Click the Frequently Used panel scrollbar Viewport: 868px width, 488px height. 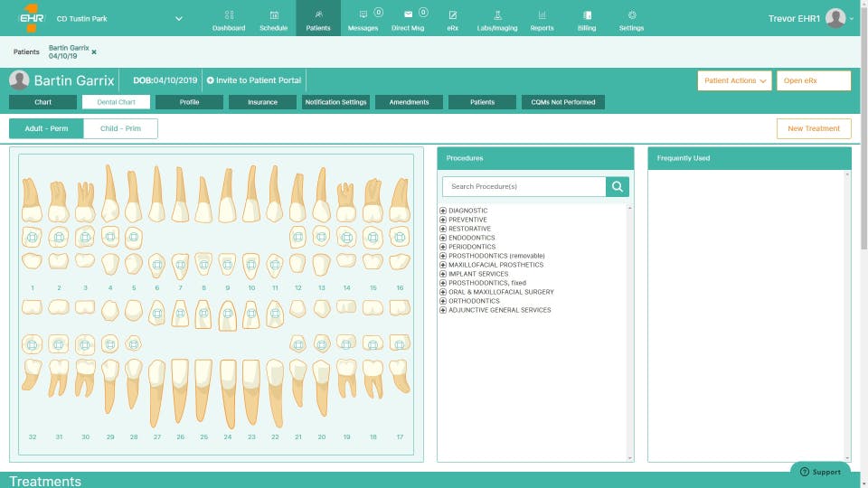coord(847,316)
